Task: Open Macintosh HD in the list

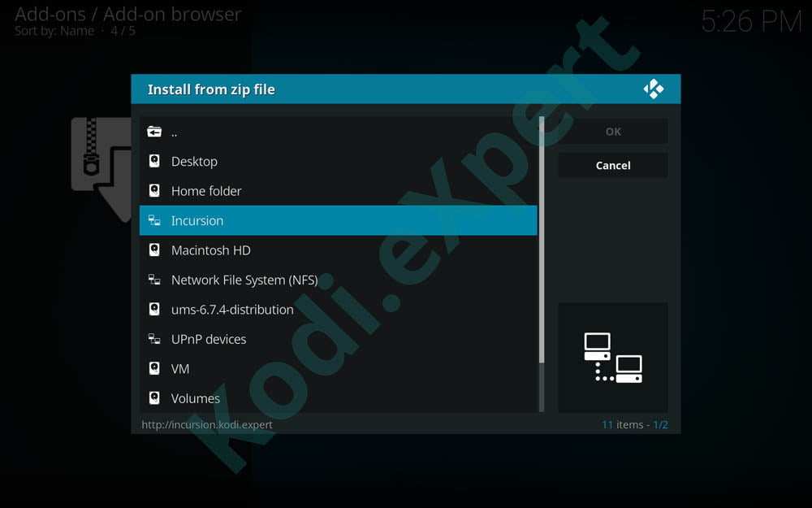Action: [338, 250]
